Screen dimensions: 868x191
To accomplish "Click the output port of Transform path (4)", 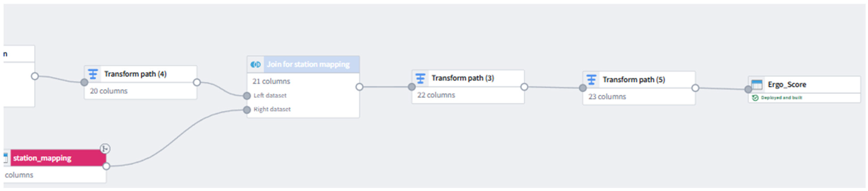I will click(197, 83).
